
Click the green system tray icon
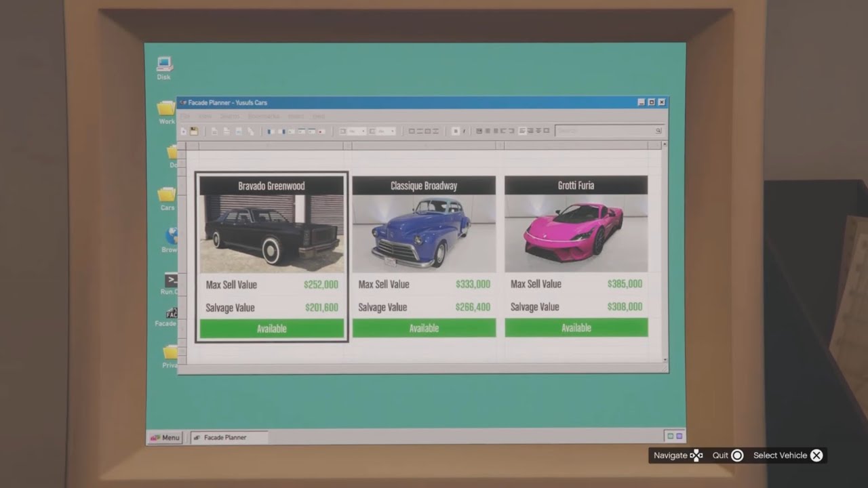(x=671, y=436)
